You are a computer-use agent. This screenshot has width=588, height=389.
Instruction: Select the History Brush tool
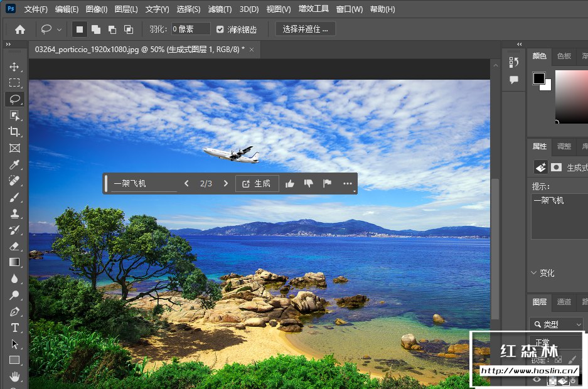point(14,230)
